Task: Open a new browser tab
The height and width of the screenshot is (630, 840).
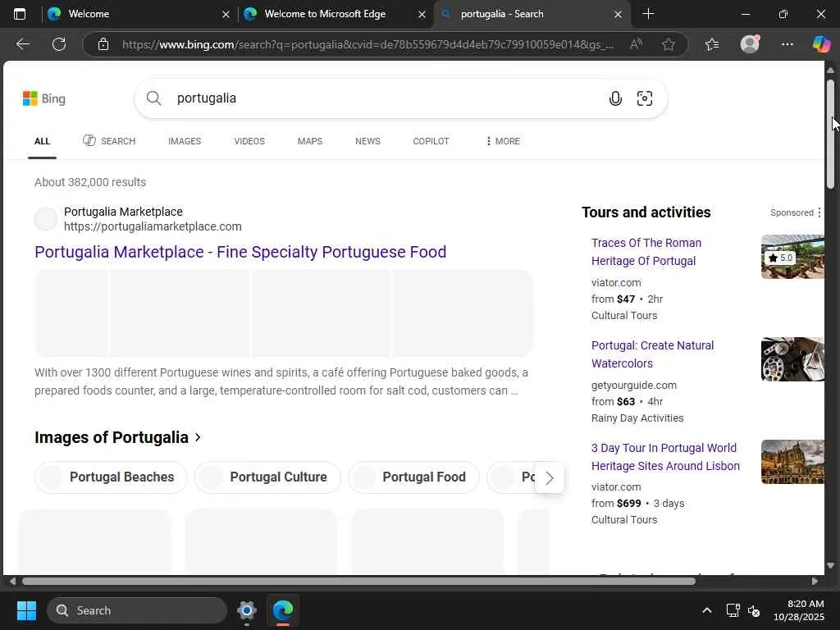Action: tap(648, 14)
